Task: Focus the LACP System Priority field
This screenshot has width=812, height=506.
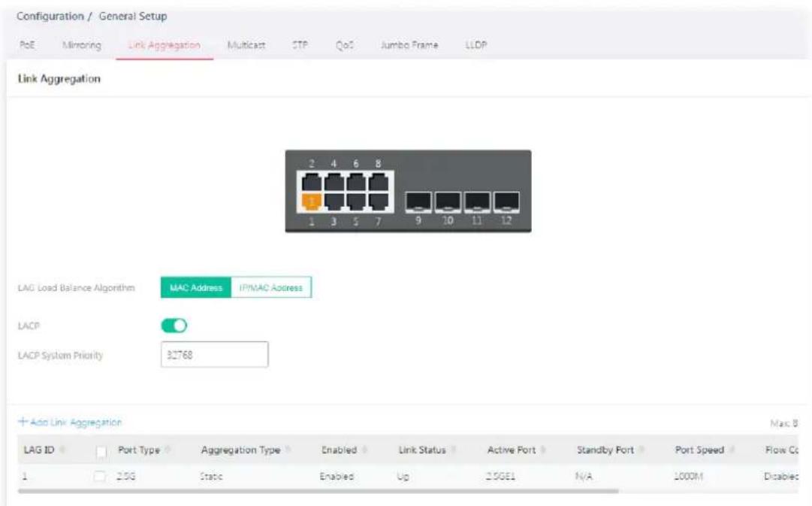Action: click(214, 355)
